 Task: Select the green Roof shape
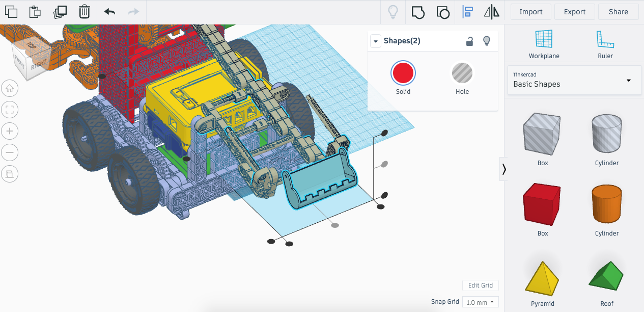point(606,275)
